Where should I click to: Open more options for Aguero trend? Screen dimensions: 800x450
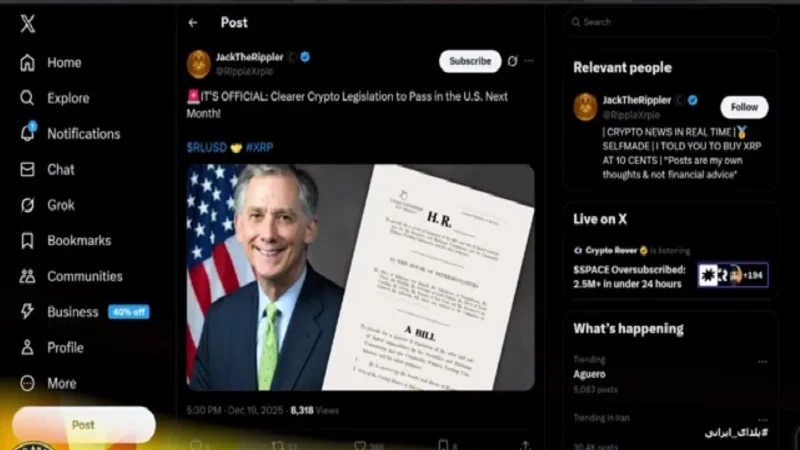point(763,362)
